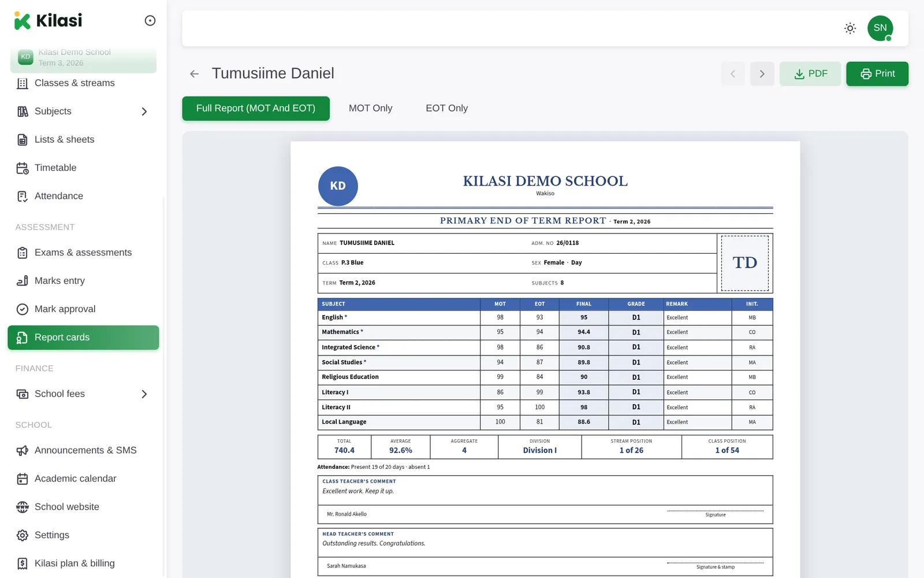Click the disabled previous student button
This screenshot has width=924, height=578.
[x=733, y=74]
